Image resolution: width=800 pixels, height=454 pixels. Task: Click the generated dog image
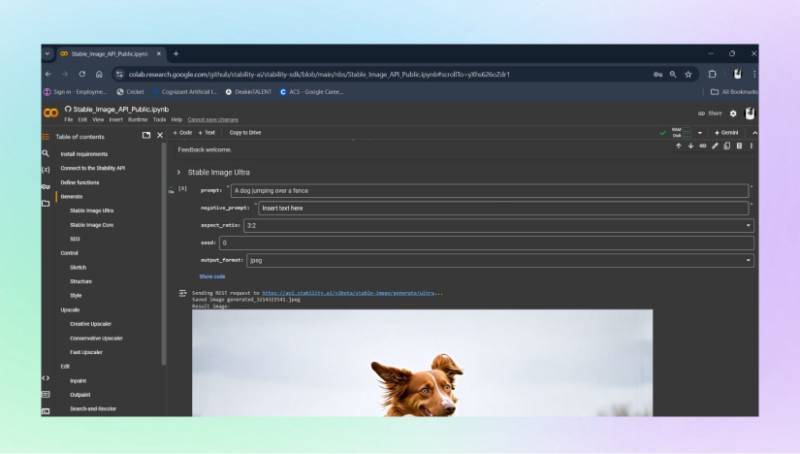pos(422,363)
